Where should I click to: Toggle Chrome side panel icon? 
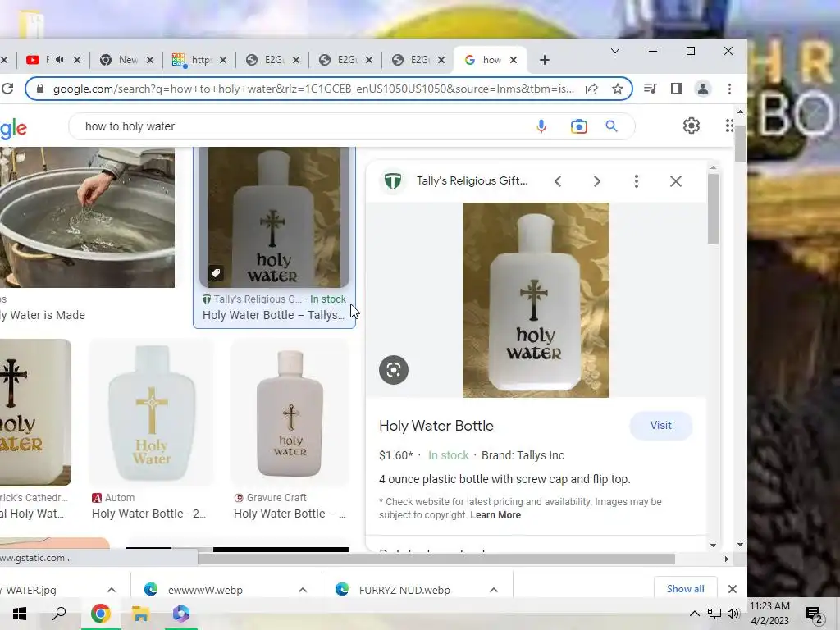tap(677, 89)
